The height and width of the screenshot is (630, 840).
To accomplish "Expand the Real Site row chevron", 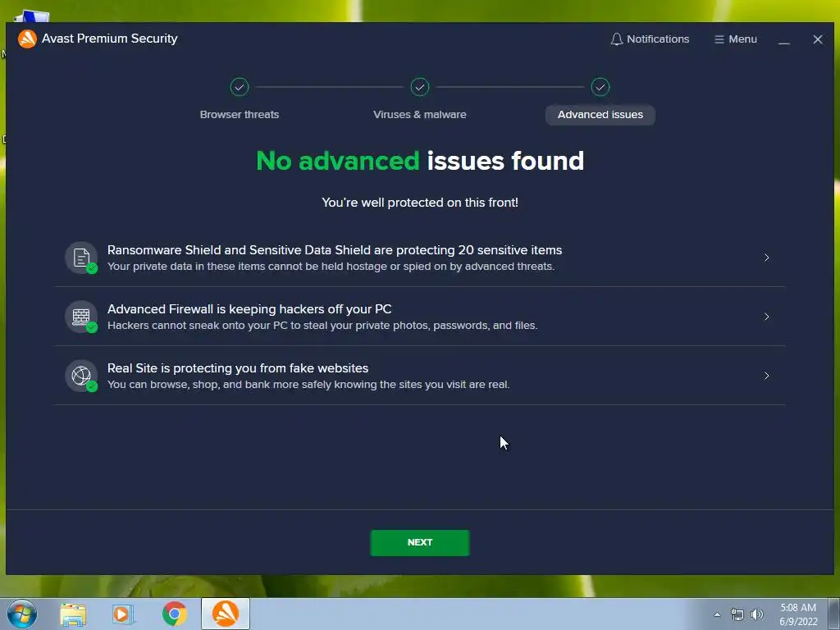I will [x=767, y=376].
